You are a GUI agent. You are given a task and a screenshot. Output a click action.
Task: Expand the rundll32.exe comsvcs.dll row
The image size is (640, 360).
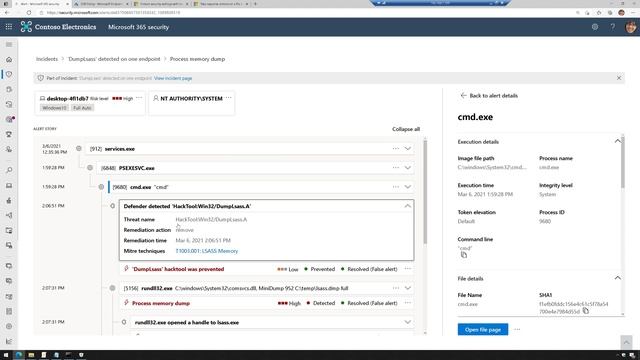408,288
